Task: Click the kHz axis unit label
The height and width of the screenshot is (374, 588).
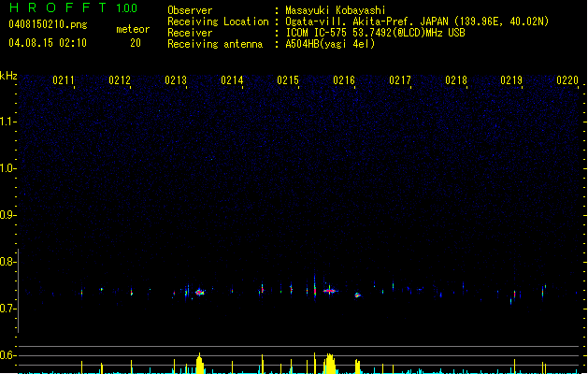Action: tap(8, 76)
